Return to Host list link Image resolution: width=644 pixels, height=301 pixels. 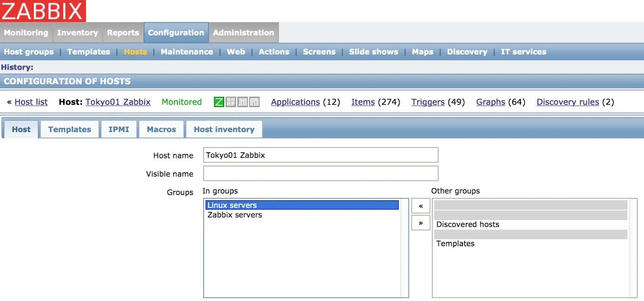click(x=31, y=102)
